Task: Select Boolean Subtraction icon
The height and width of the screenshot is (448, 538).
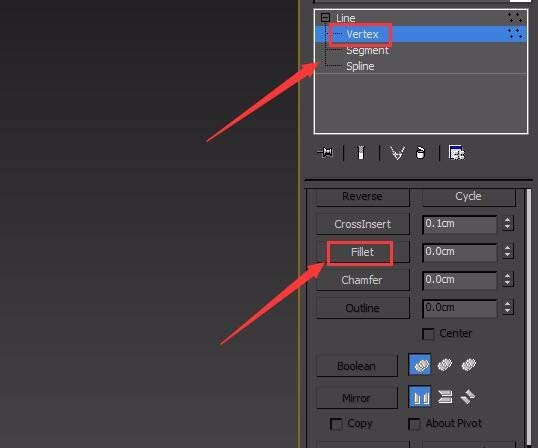Action: tap(445, 365)
